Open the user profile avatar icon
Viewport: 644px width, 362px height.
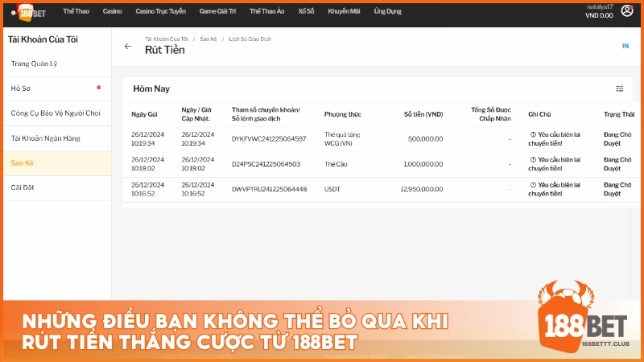pos(627,10)
